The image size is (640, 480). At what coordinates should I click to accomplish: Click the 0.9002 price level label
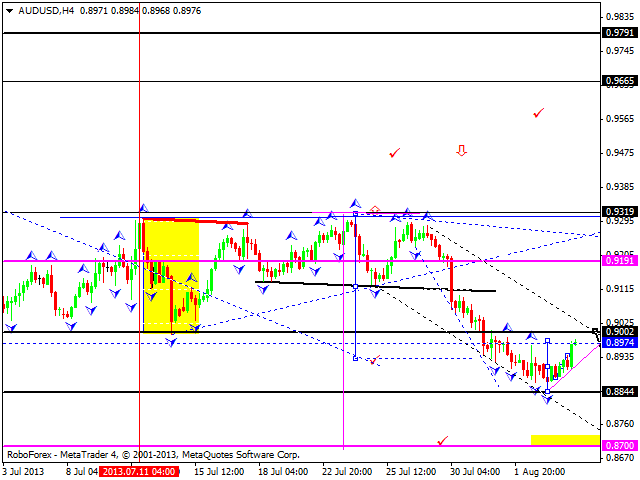pos(619,332)
